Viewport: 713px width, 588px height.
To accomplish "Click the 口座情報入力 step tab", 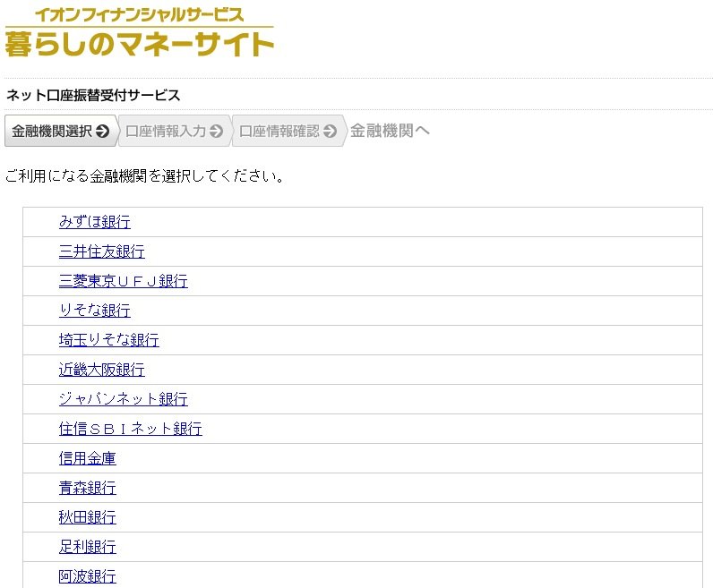I will [x=175, y=131].
